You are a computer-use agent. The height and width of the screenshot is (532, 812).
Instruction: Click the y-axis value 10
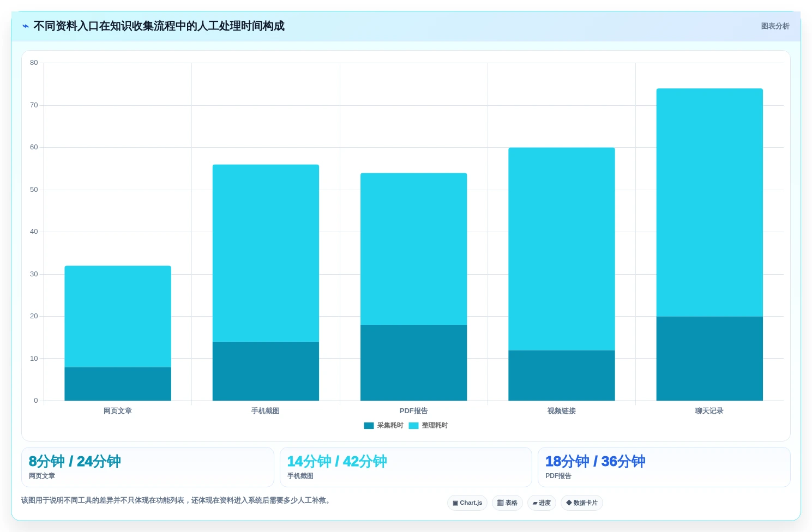pyautogui.click(x=34, y=359)
